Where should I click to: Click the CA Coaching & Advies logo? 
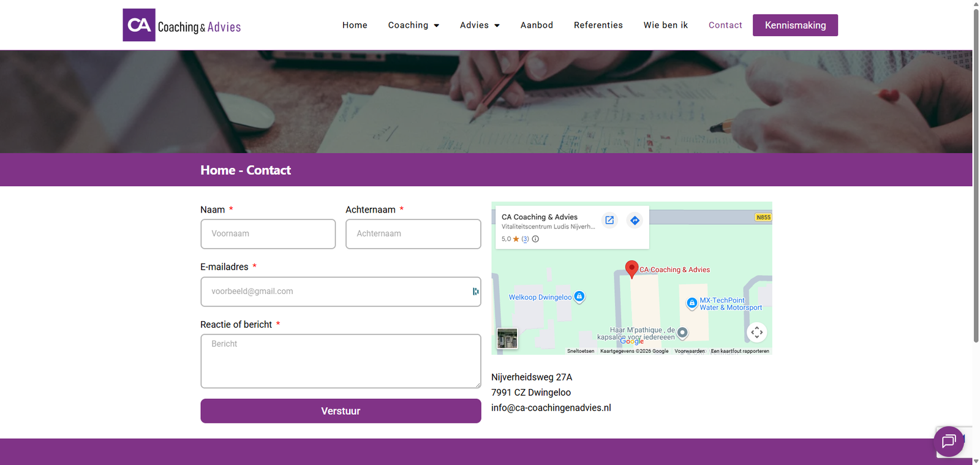tap(182, 25)
